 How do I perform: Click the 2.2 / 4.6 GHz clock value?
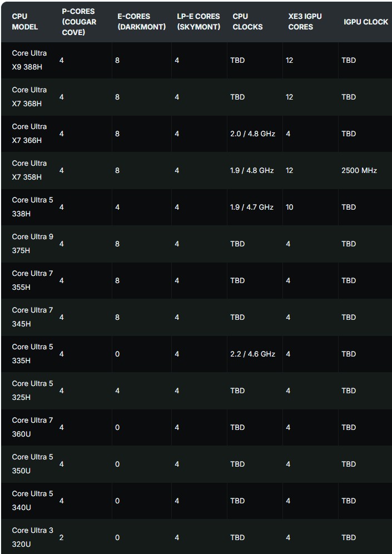pyautogui.click(x=252, y=354)
